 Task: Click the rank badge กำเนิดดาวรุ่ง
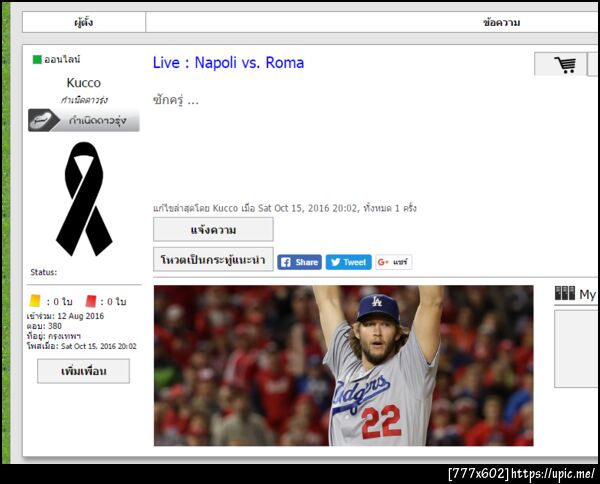point(84,120)
